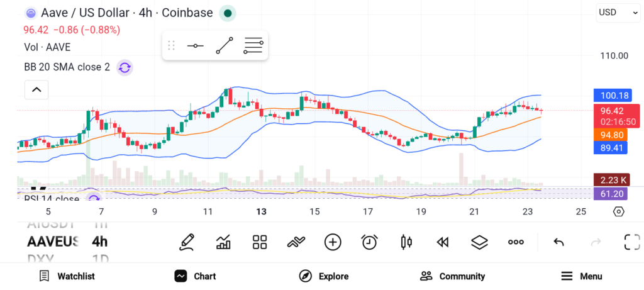Click the 89.41 lower band price label

coord(611,147)
